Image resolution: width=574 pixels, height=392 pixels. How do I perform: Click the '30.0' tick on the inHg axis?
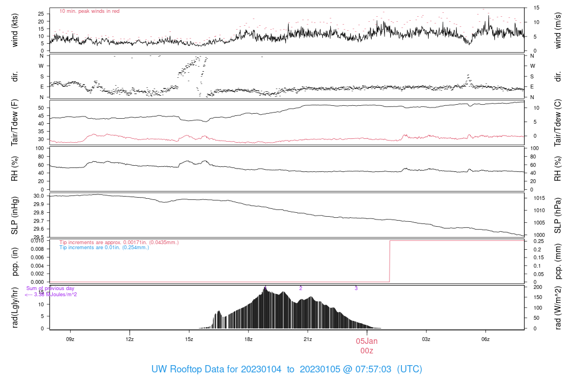pyautogui.click(x=39, y=196)
